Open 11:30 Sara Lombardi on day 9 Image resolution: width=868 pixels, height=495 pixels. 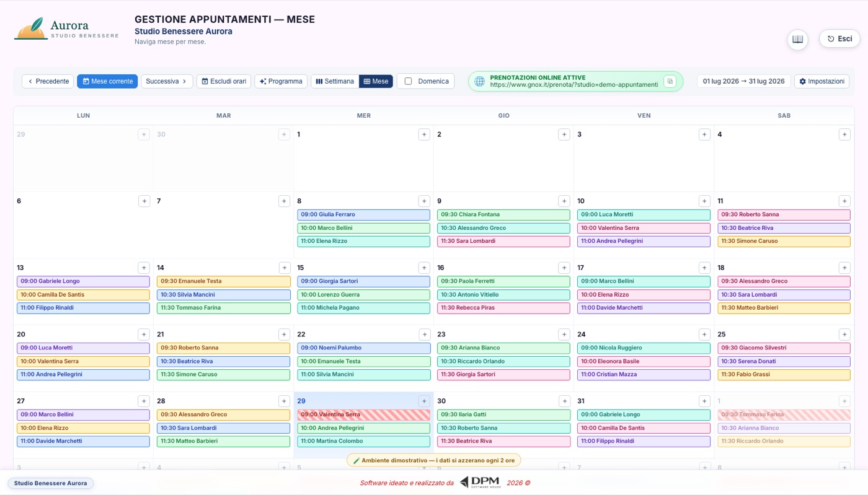(x=503, y=242)
